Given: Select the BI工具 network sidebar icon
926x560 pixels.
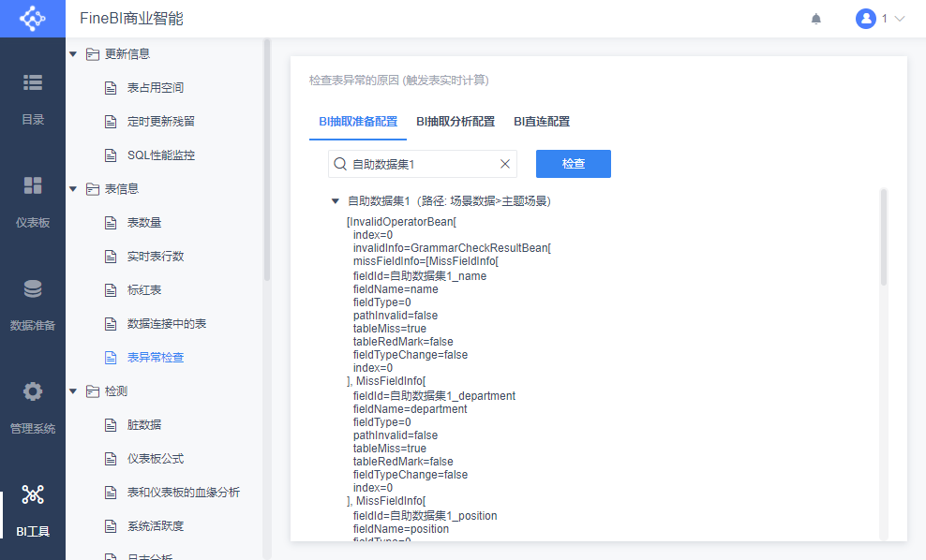Looking at the screenshot, I should (33, 494).
